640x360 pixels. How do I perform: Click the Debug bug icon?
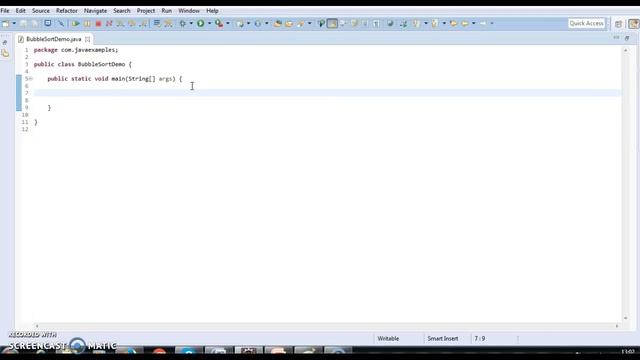(182, 24)
